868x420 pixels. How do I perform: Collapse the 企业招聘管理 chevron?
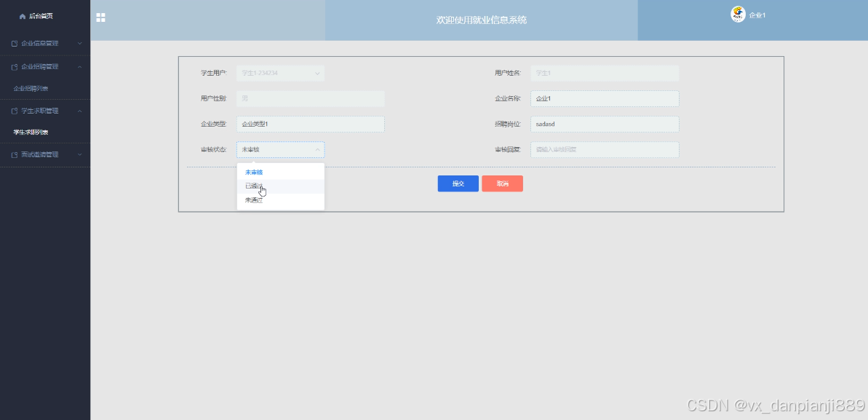[x=80, y=67]
